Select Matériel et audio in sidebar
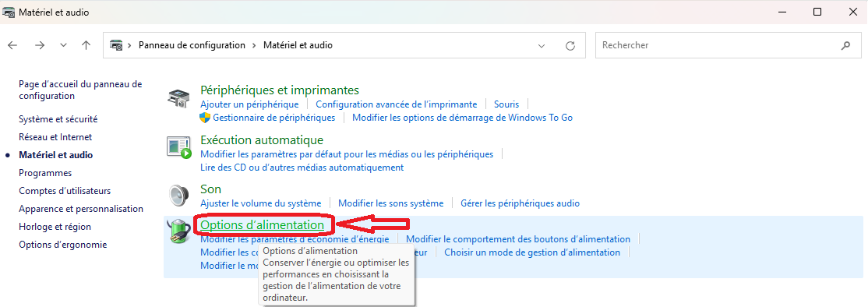Image resolution: width=868 pixels, height=307 pixels. (56, 155)
